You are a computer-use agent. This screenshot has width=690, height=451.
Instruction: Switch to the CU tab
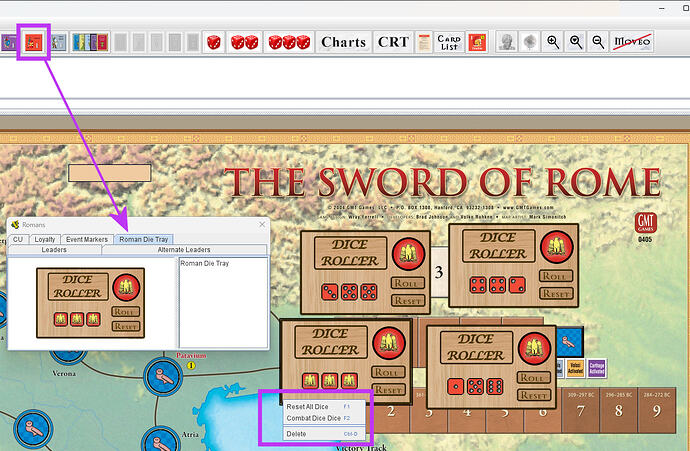18,239
